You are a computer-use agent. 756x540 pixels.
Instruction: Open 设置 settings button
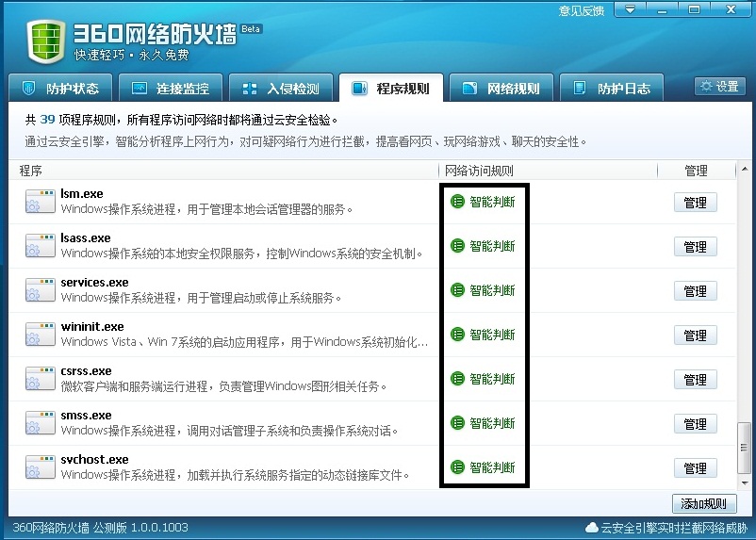pyautogui.click(x=720, y=87)
